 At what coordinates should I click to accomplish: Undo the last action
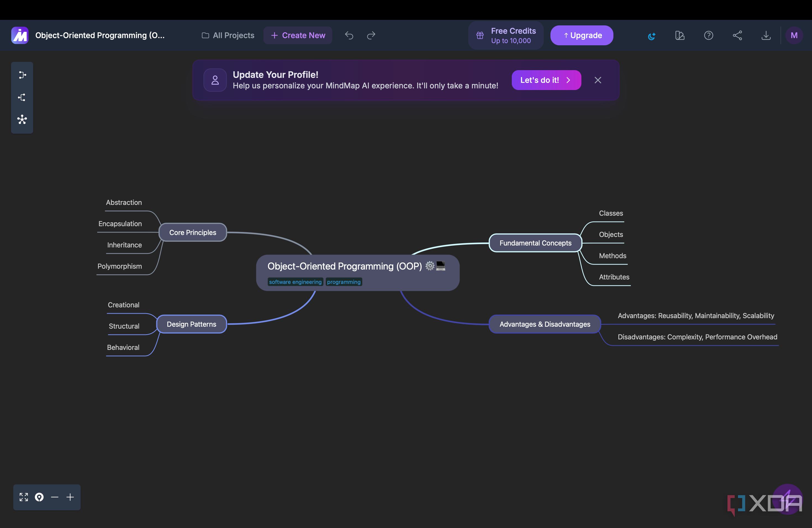349,35
